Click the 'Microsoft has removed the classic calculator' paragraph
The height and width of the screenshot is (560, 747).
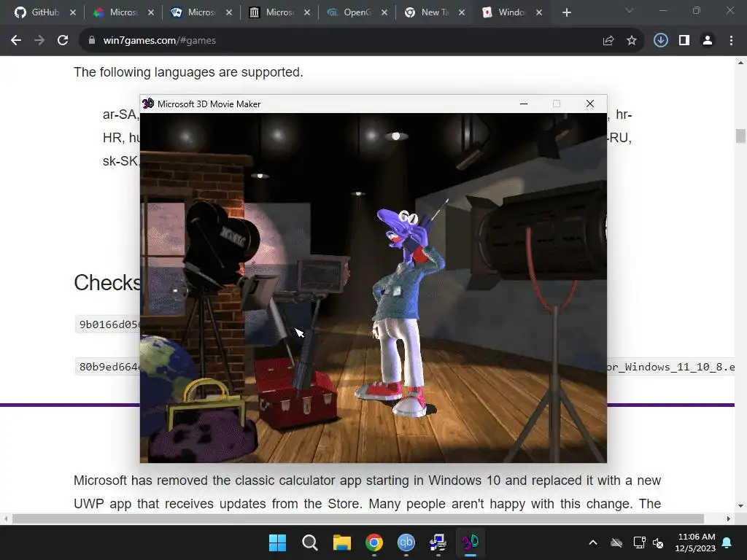coord(367,492)
